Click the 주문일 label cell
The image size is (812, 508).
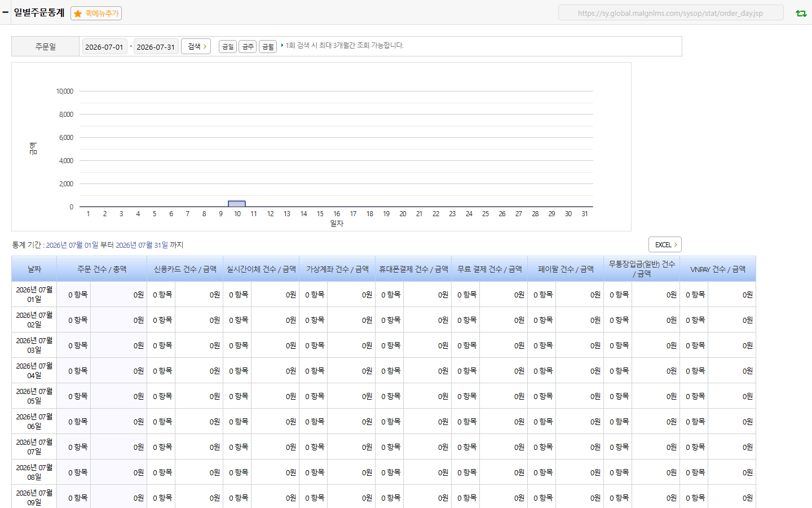[46, 47]
